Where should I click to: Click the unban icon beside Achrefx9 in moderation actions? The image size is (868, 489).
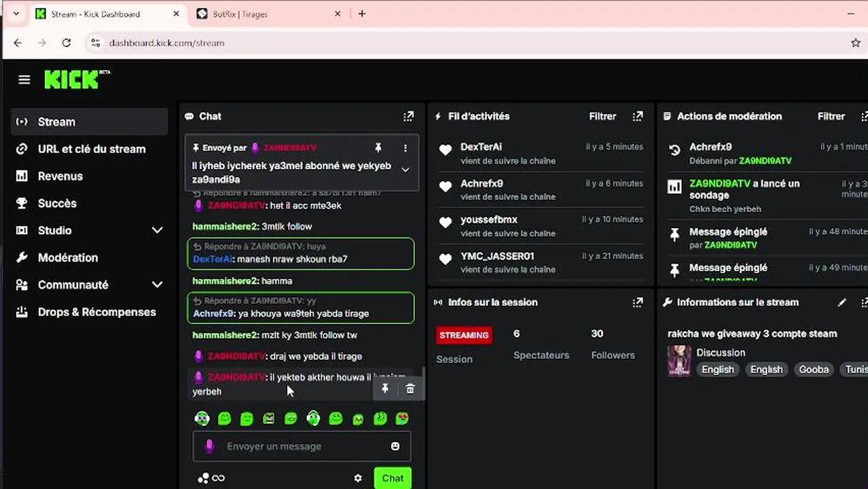[x=674, y=150]
